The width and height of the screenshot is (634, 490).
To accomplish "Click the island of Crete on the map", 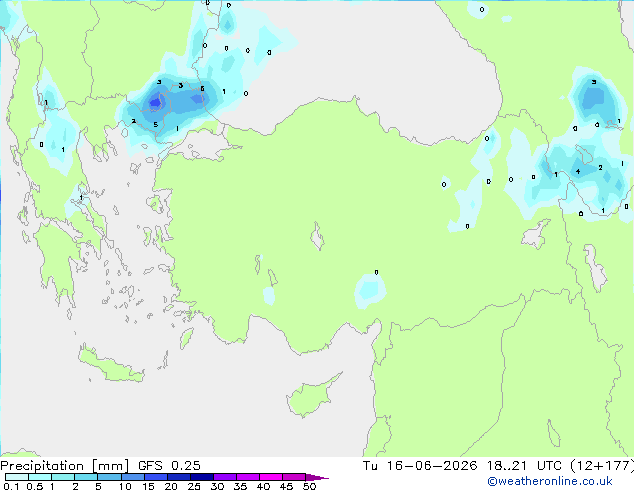I will [x=110, y=365].
